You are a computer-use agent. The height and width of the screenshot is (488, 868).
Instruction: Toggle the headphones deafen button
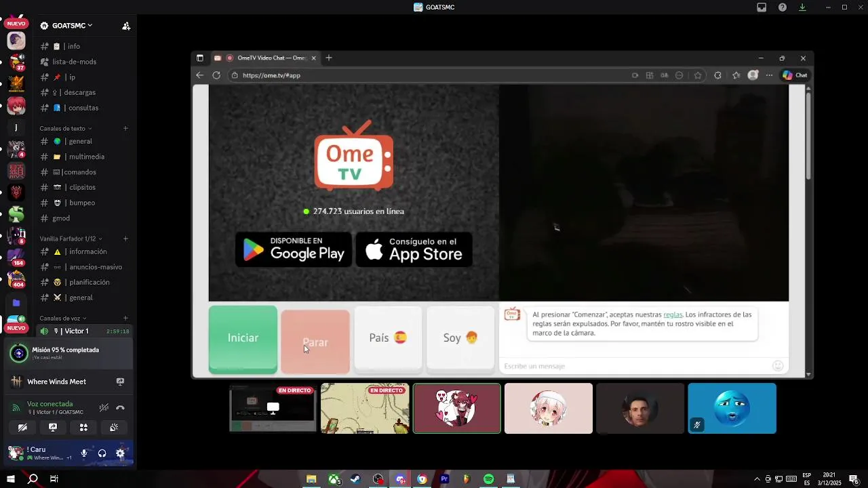coord(102,453)
